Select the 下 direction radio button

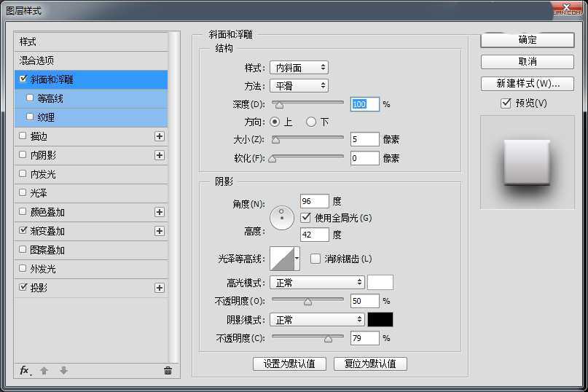tap(311, 122)
